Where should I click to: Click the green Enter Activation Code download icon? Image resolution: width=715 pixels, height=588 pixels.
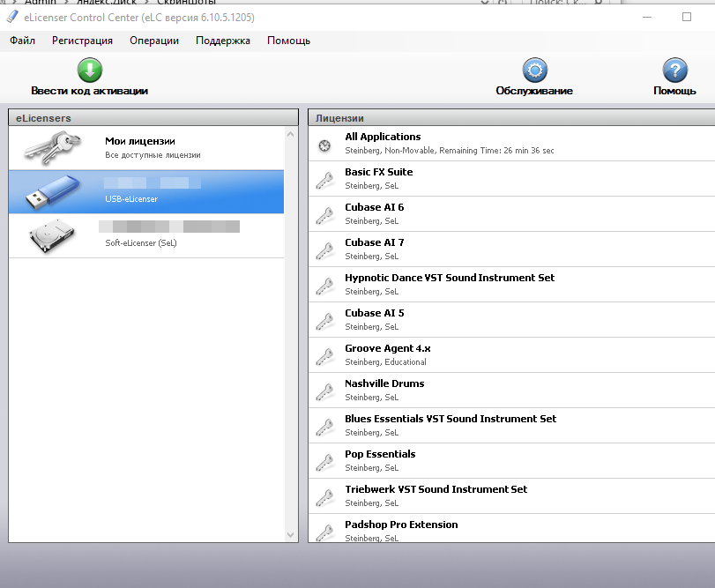(x=90, y=70)
